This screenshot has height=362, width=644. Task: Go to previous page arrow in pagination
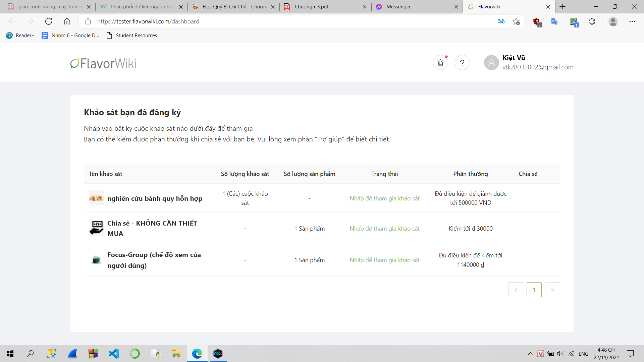coord(516,290)
